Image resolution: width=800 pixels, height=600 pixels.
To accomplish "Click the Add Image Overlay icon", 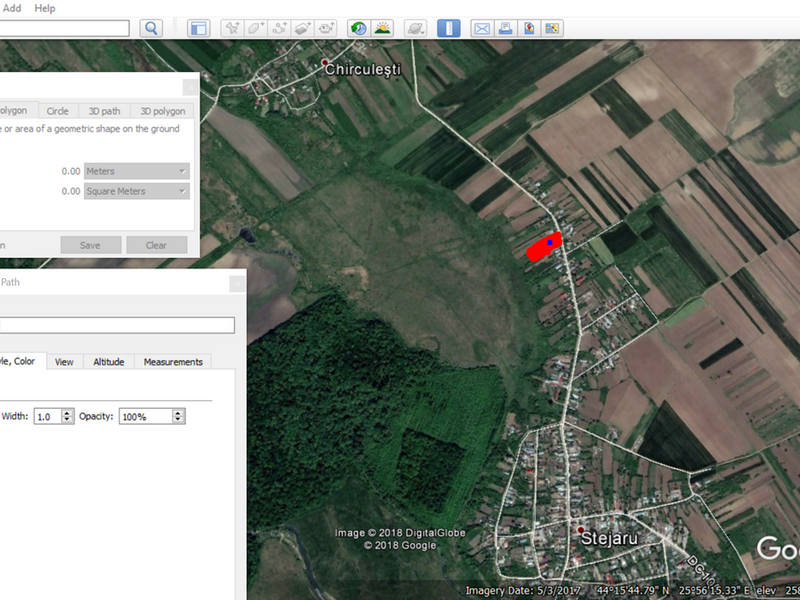I will [305, 28].
